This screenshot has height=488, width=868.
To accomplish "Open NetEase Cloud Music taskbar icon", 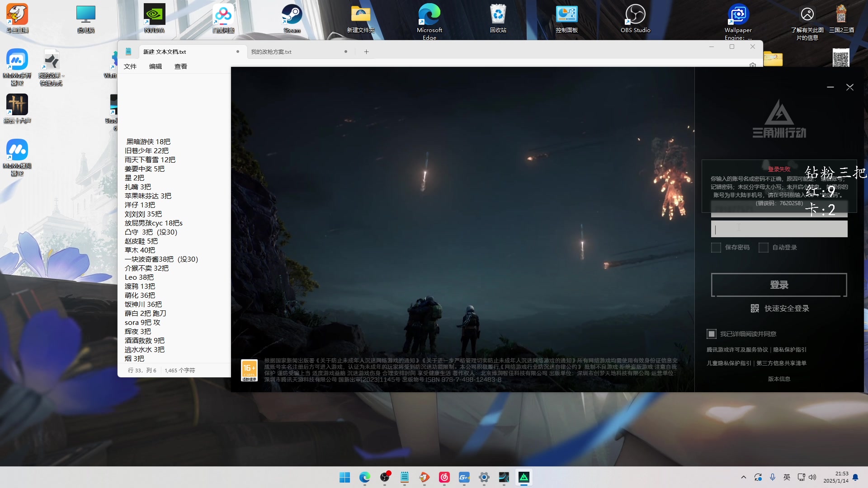I will [444, 477].
